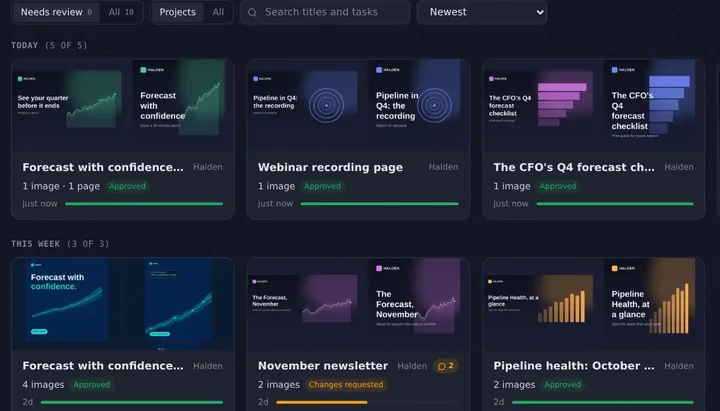This screenshot has height=411, width=720.
Task: Click the Changes requested badge on November newsletter
Action: tap(346, 385)
